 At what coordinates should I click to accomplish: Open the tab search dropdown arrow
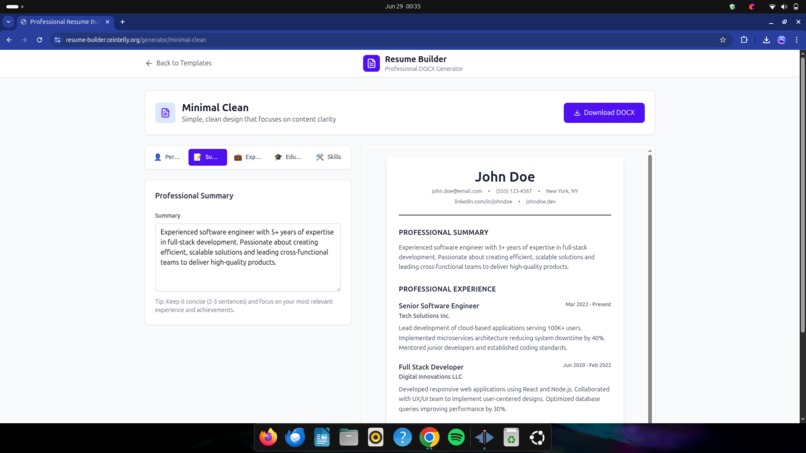tap(8, 22)
